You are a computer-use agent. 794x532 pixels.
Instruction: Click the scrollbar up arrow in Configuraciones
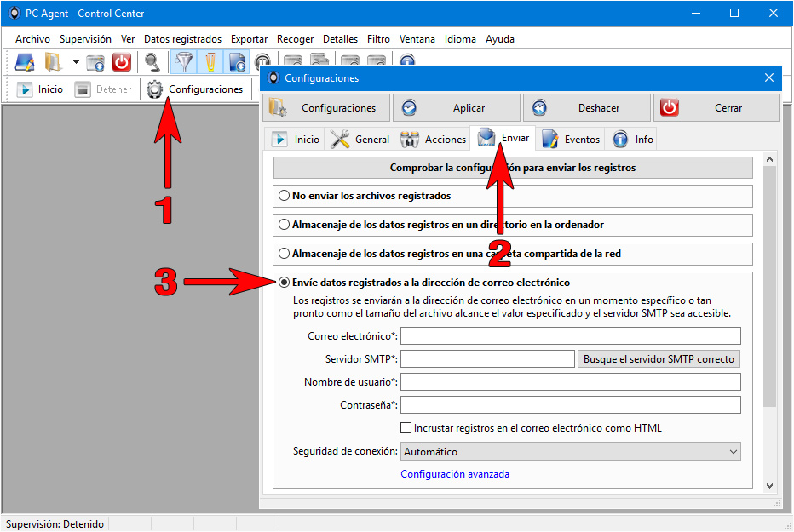pyautogui.click(x=769, y=160)
